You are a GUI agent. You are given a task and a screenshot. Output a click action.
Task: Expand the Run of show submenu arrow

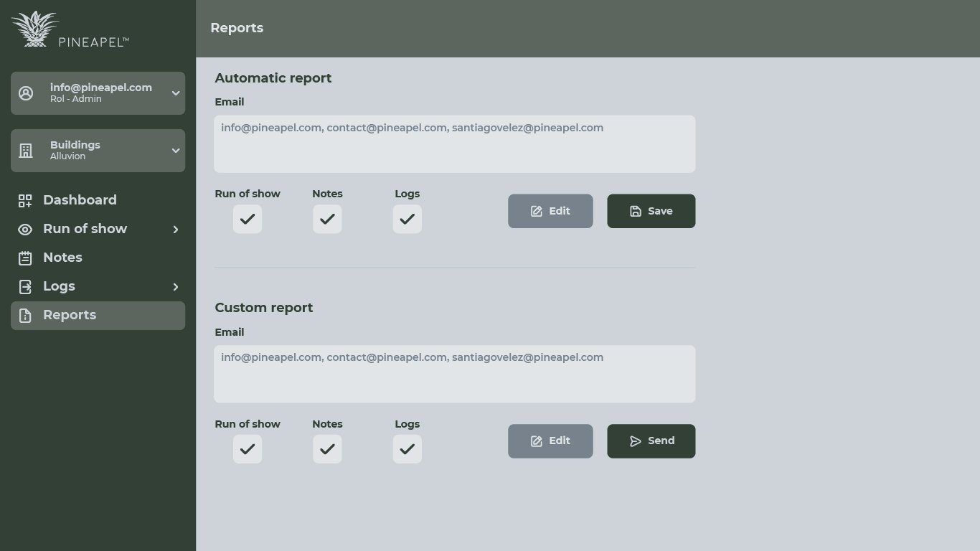[x=176, y=230]
